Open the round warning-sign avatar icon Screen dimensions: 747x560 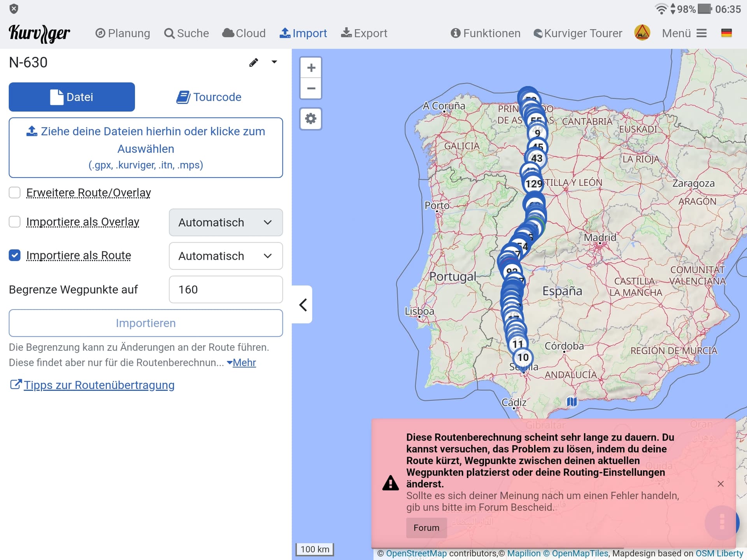pos(642,33)
